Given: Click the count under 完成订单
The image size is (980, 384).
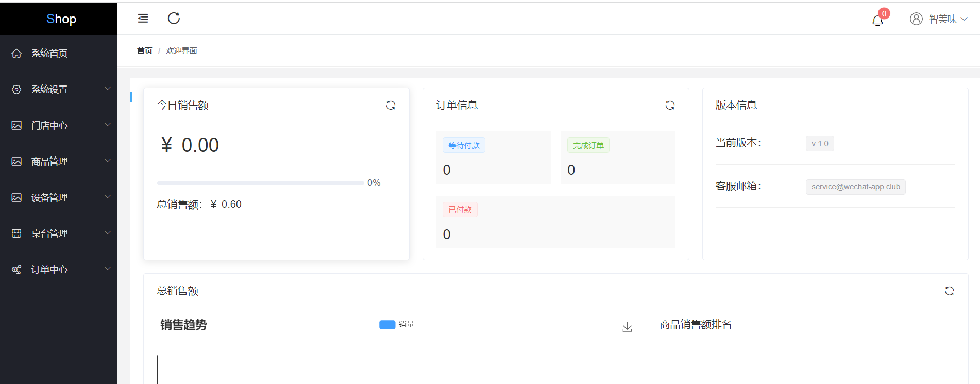Looking at the screenshot, I should coord(571,170).
